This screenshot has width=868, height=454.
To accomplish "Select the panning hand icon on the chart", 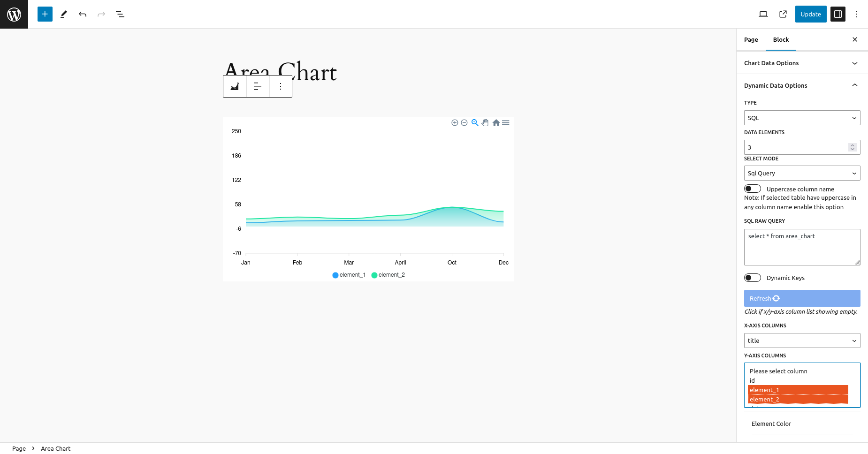I will tap(485, 122).
